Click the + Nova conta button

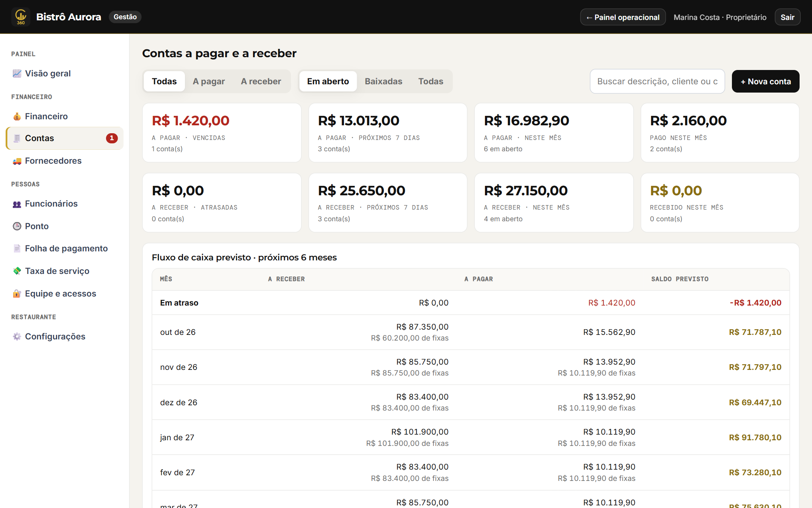point(765,81)
